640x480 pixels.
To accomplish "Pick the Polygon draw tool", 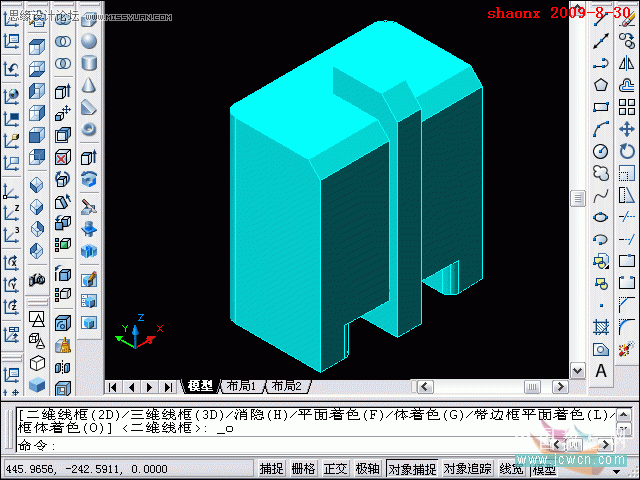I will 601,85.
